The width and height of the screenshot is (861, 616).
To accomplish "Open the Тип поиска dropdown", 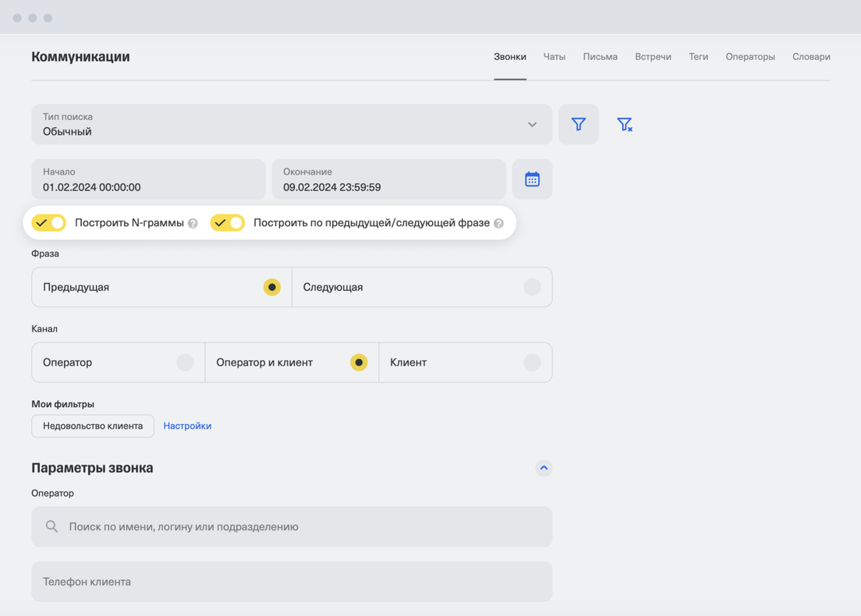I will pyautogui.click(x=292, y=124).
